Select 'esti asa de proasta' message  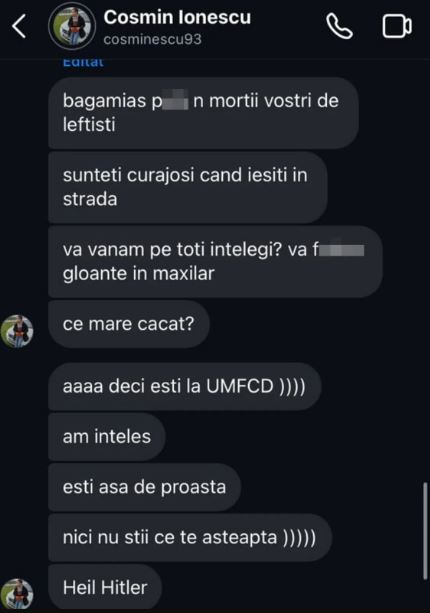click(144, 487)
